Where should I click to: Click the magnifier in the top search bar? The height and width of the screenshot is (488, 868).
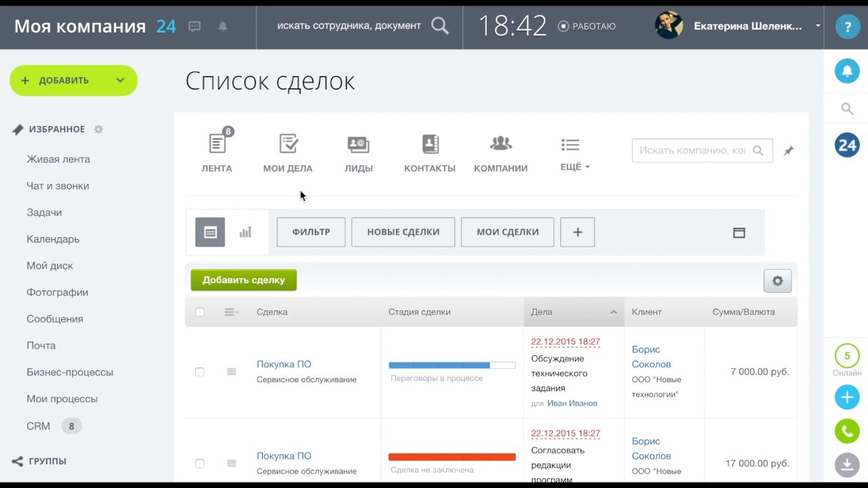click(440, 26)
